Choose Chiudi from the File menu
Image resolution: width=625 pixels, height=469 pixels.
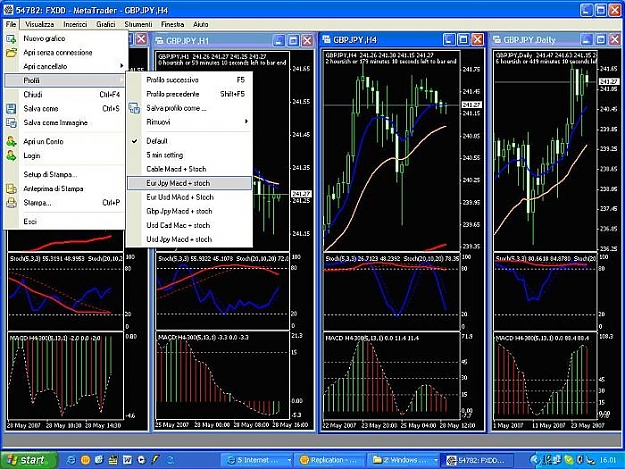coord(64,94)
